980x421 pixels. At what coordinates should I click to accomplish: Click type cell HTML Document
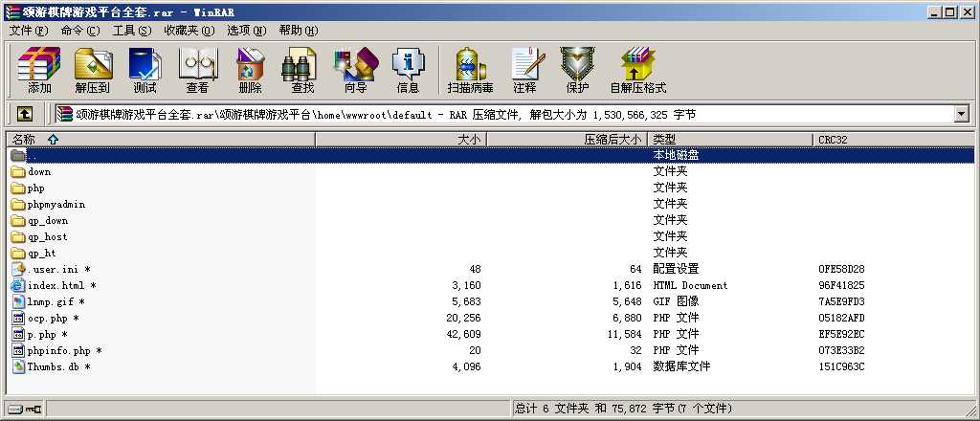point(690,285)
